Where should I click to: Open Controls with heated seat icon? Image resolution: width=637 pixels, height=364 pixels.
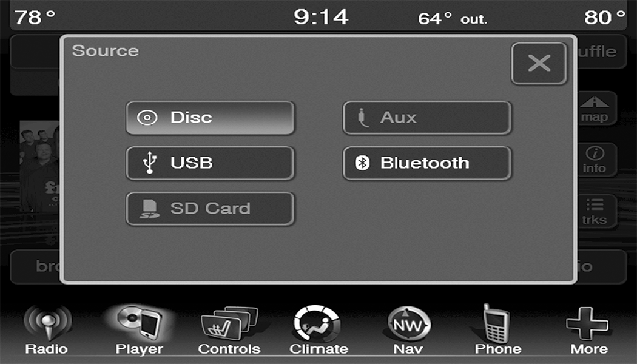click(x=229, y=330)
